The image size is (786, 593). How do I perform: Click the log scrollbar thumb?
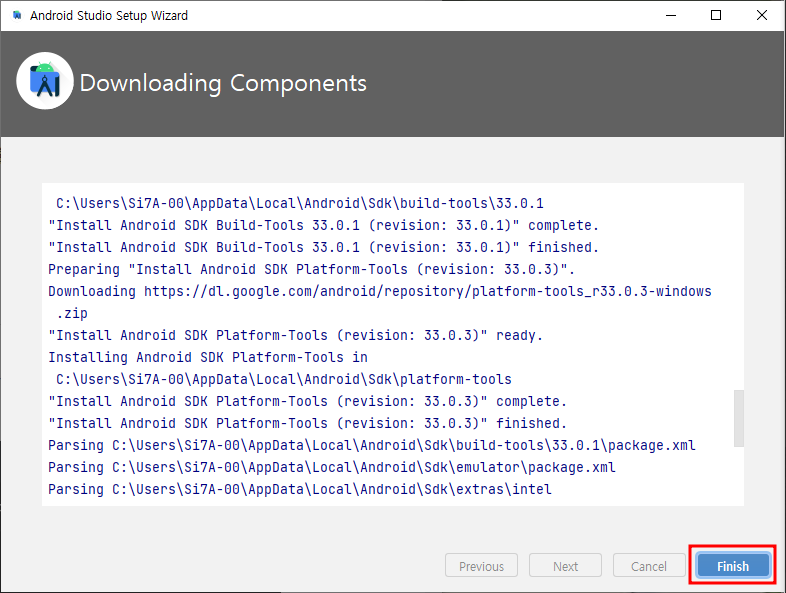[738, 418]
